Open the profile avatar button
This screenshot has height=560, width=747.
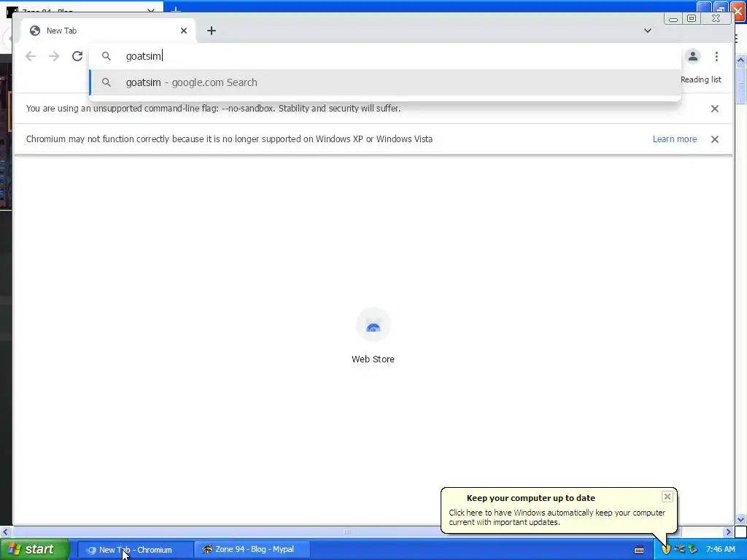click(x=693, y=56)
